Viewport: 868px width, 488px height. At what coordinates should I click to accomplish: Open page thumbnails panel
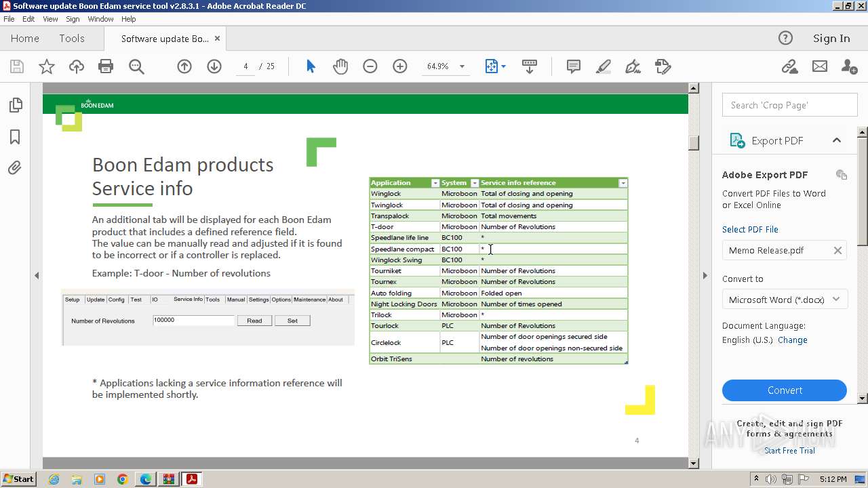pyautogui.click(x=15, y=105)
